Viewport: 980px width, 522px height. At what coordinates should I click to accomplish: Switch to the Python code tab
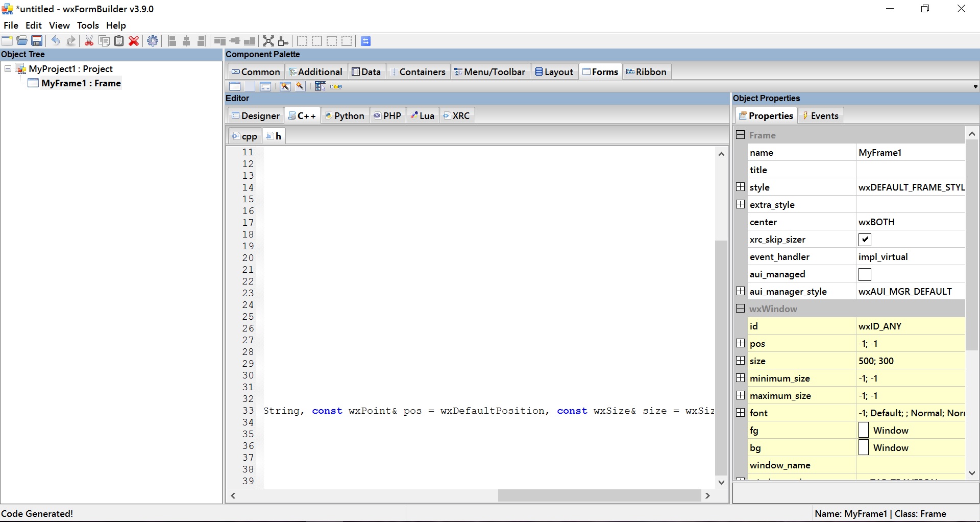[345, 115]
